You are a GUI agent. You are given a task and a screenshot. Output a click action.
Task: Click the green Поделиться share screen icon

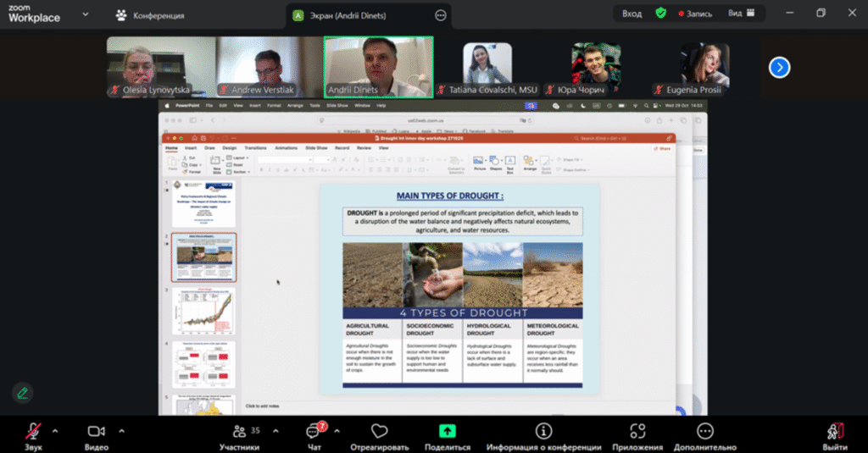pyautogui.click(x=447, y=432)
